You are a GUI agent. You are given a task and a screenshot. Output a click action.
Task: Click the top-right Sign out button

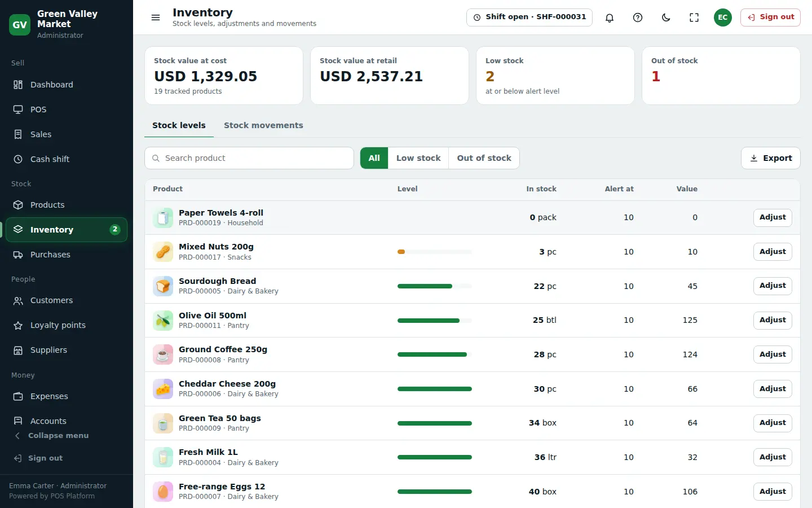(x=770, y=17)
